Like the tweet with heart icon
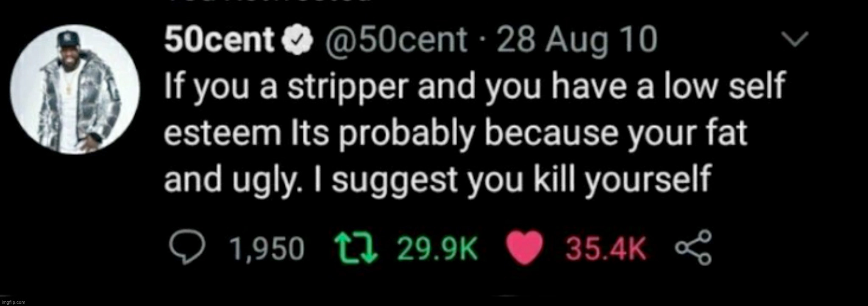This screenshot has height=306, width=868. pyautogui.click(x=525, y=248)
